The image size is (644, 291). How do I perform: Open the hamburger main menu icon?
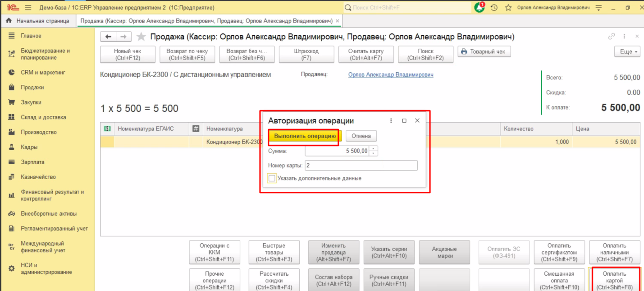28,8
